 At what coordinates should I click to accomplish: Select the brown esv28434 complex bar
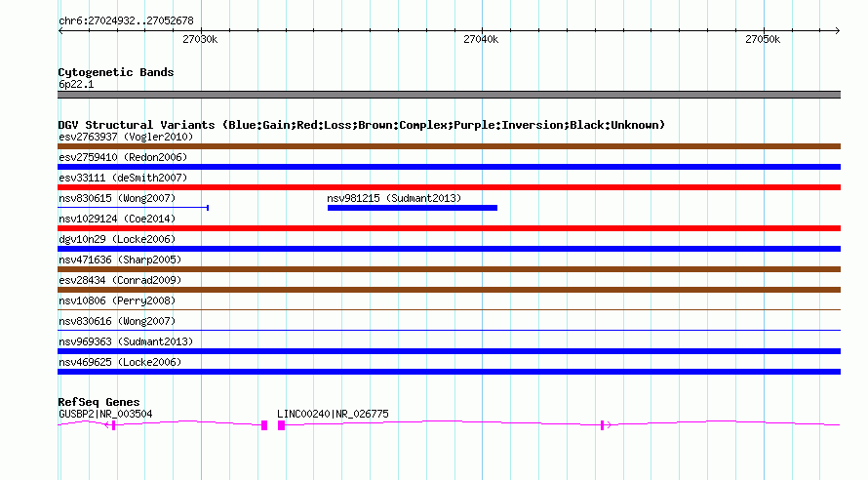point(449,290)
